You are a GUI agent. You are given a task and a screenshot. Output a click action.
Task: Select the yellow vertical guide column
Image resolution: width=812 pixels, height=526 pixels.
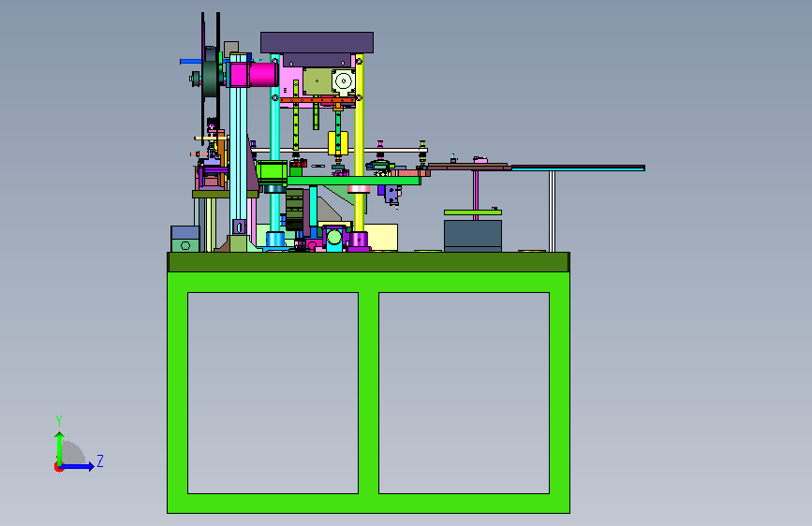(359, 144)
